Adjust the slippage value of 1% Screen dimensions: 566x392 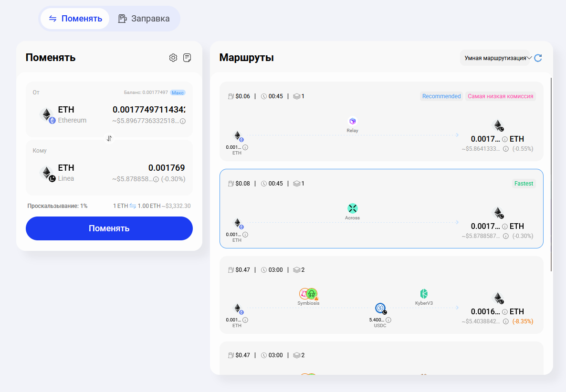[84, 206]
